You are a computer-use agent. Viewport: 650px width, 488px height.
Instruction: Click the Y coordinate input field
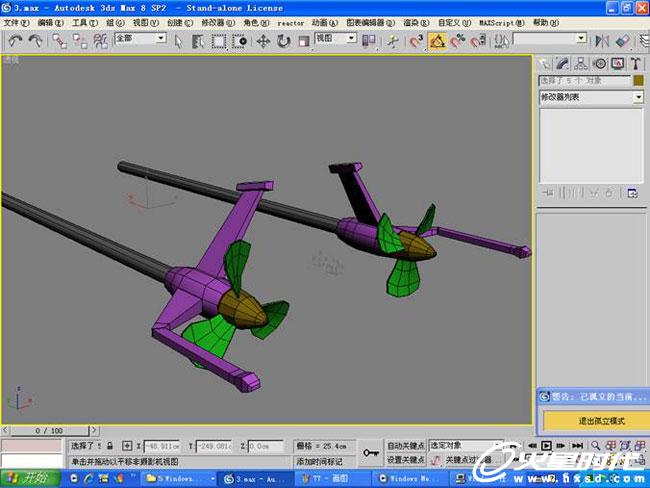[214, 446]
